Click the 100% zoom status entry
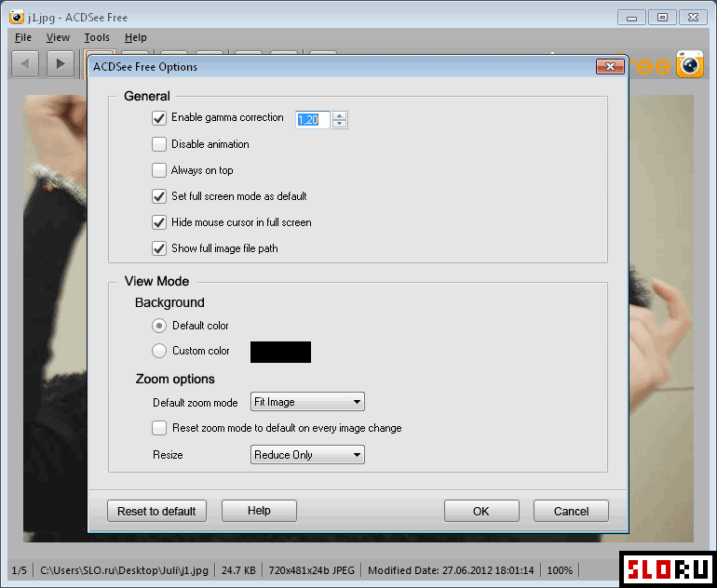 point(560,570)
